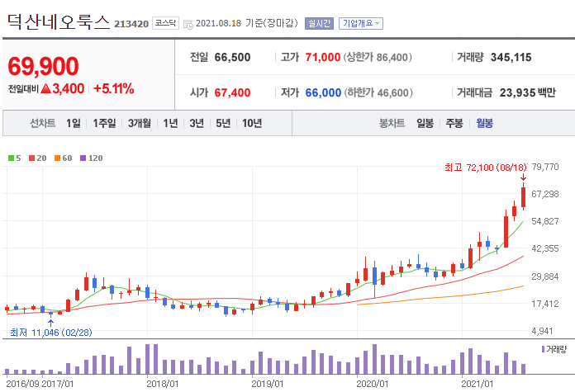Viewport: 575px width, 392px height.
Task: Click the 하한가 46,600 text
Action: tap(378, 92)
